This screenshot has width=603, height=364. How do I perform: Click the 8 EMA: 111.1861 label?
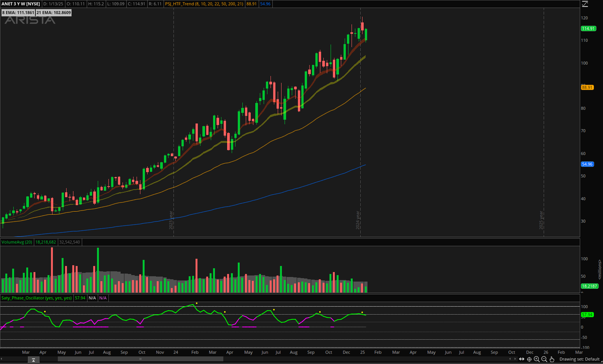point(18,13)
